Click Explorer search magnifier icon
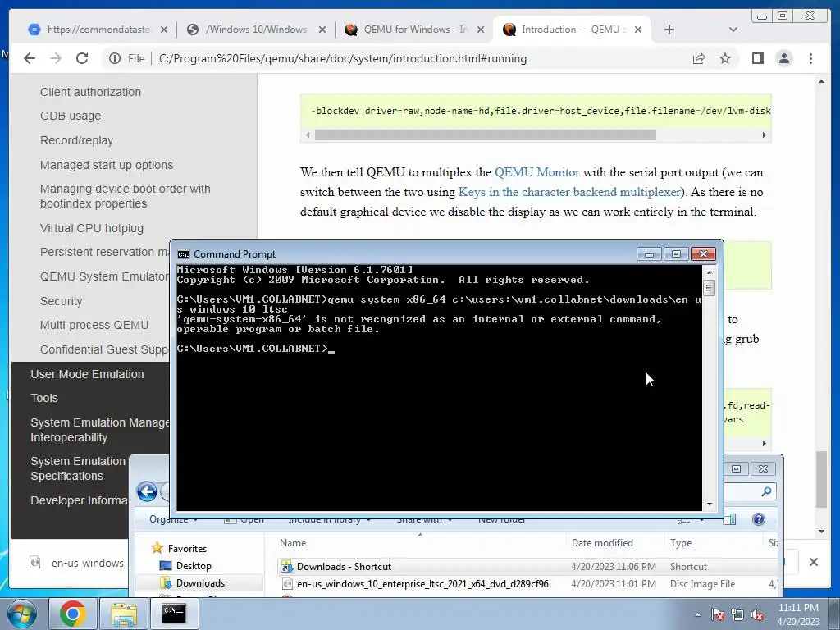Viewport: 840px width, 630px height. [767, 491]
